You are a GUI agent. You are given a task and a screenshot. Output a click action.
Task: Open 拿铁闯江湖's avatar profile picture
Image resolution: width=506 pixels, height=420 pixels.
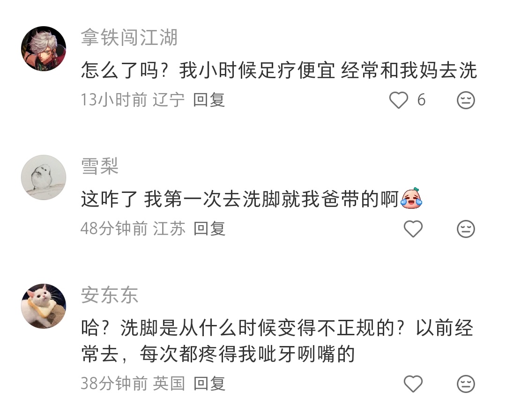coord(44,49)
